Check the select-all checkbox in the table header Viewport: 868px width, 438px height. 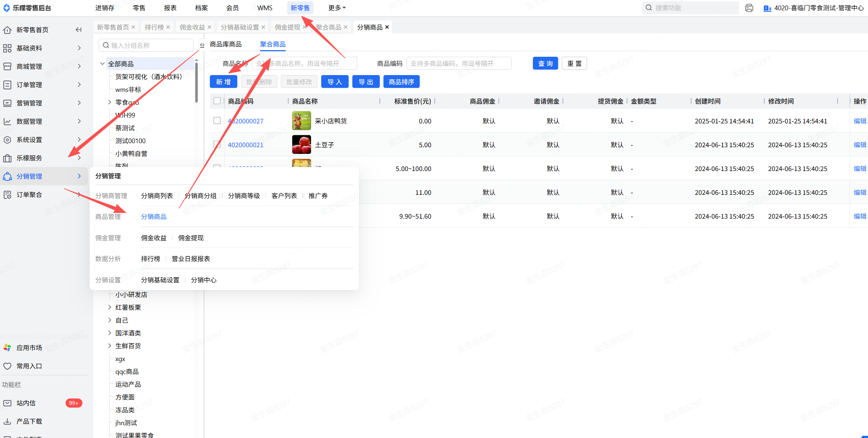coord(217,101)
